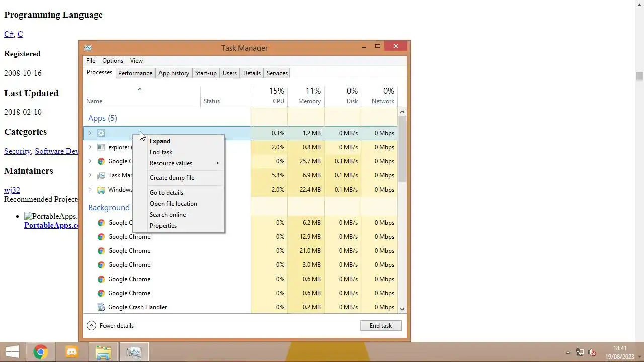The width and height of the screenshot is (644, 362).
Task: Click the Chrome icon in the Apps group
Action: click(101, 161)
